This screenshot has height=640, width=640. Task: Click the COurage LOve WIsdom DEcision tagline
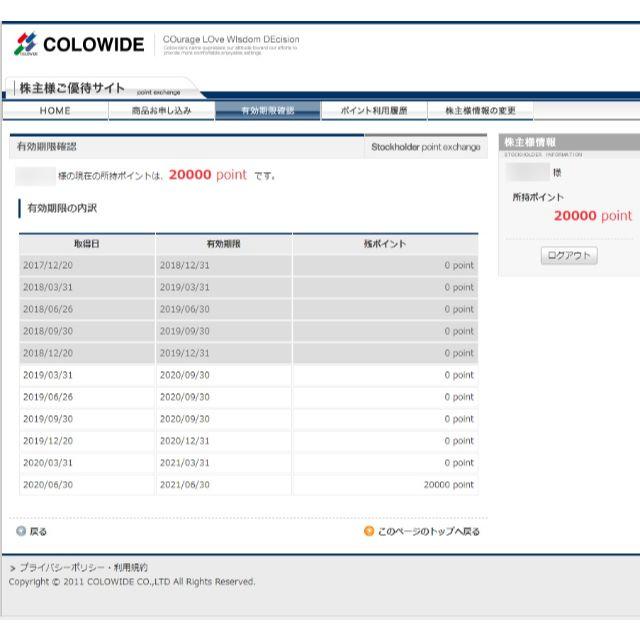[x=231, y=40]
